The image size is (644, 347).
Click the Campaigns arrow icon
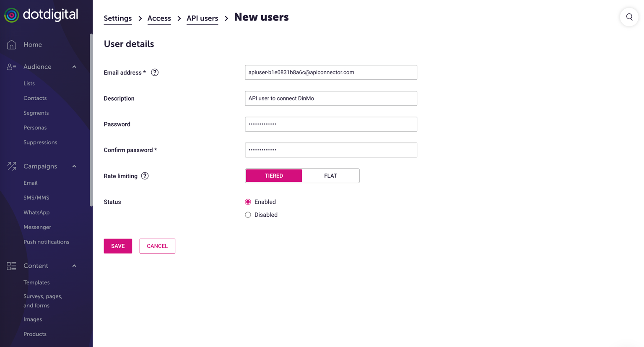coord(11,166)
